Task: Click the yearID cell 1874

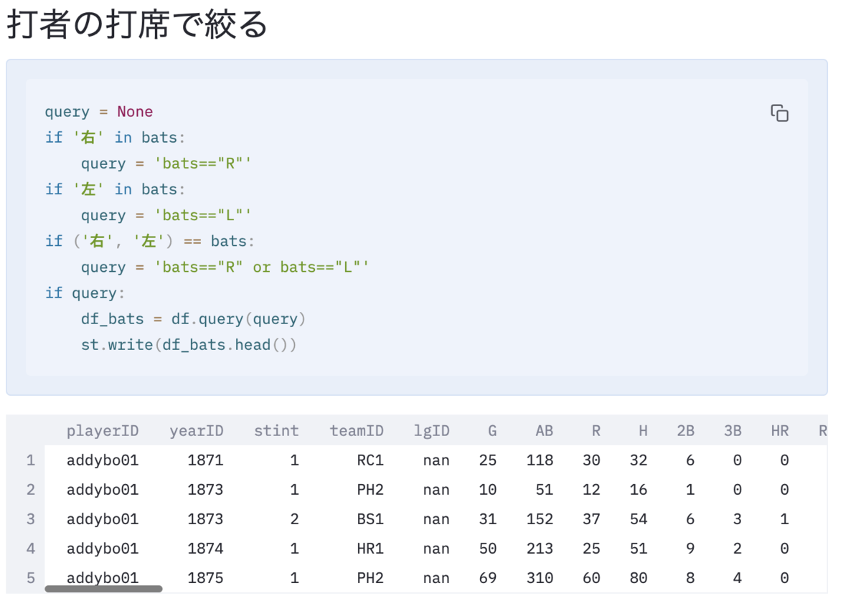Action: click(205, 549)
